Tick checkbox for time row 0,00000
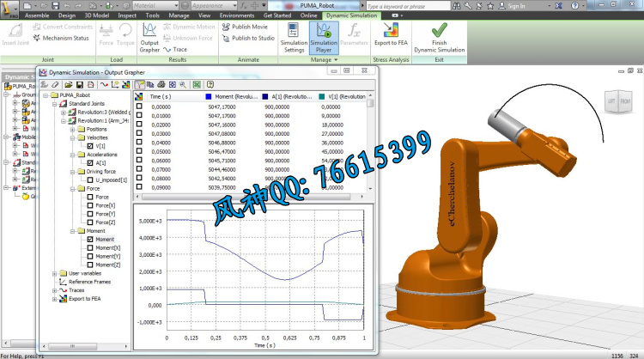644x359 pixels. (139, 106)
